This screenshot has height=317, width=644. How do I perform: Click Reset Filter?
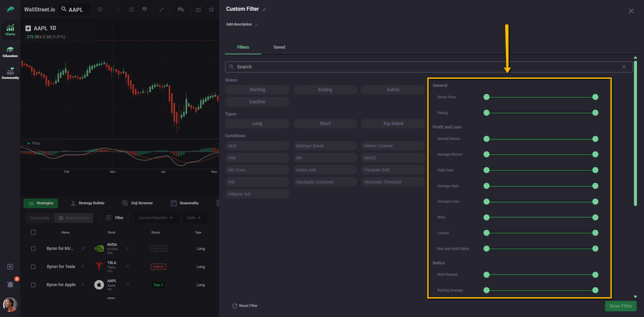[x=245, y=306]
